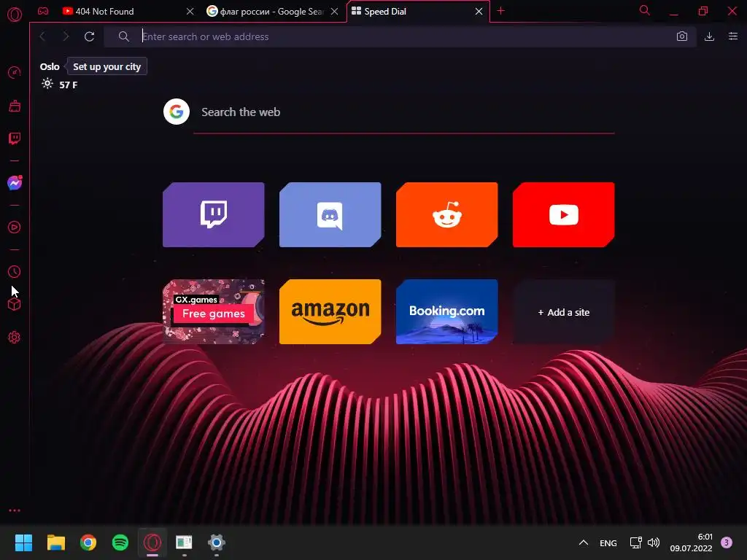Open the downloads panel

(709, 36)
